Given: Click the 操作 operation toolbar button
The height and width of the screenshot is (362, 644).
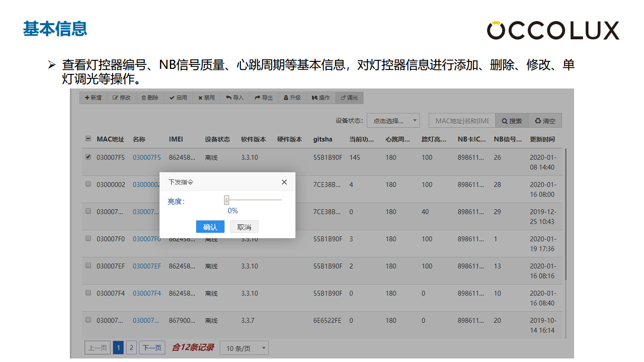Looking at the screenshot, I should (x=321, y=98).
